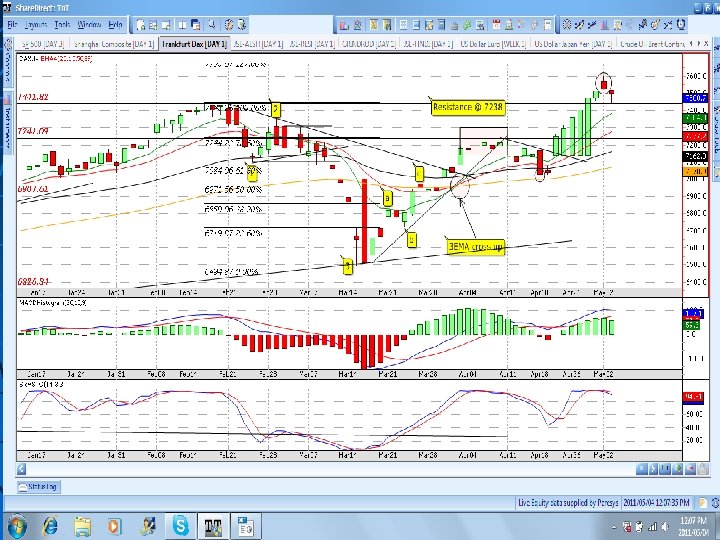Click the chart scroll-left arrow button
Viewport: 720px width, 540px height.
[x=22, y=469]
